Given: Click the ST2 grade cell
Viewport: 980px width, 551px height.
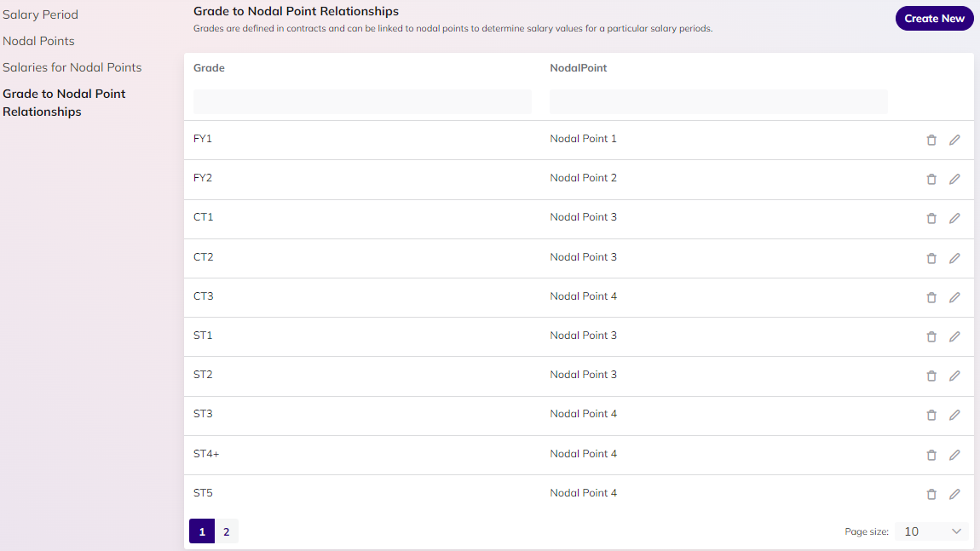Looking at the screenshot, I should 203,375.
